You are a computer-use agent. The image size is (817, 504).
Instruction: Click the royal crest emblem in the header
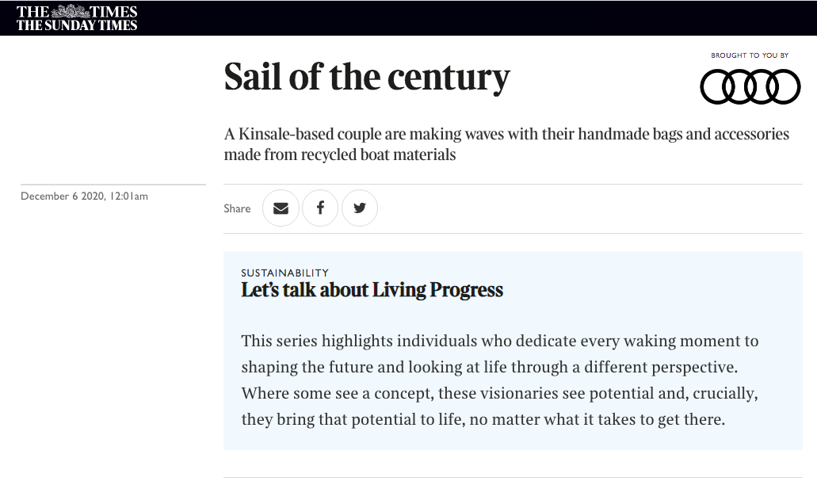coord(71,11)
